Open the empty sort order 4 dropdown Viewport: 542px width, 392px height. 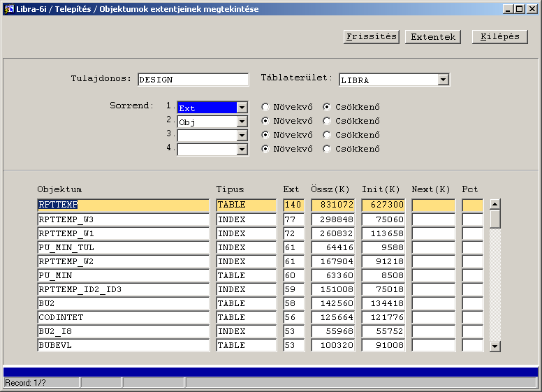pos(242,150)
